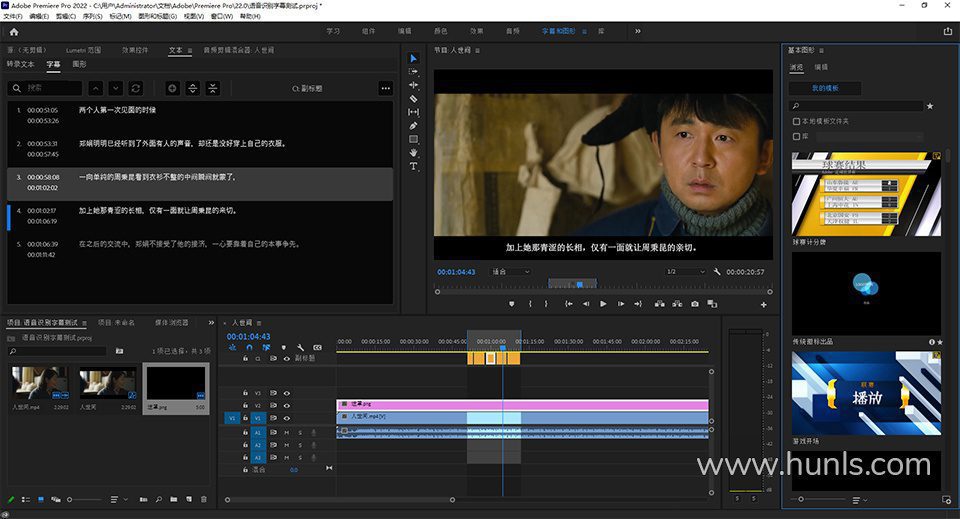The image size is (960, 519).
Task: Open timeline wrench display settings
Action: point(301,348)
